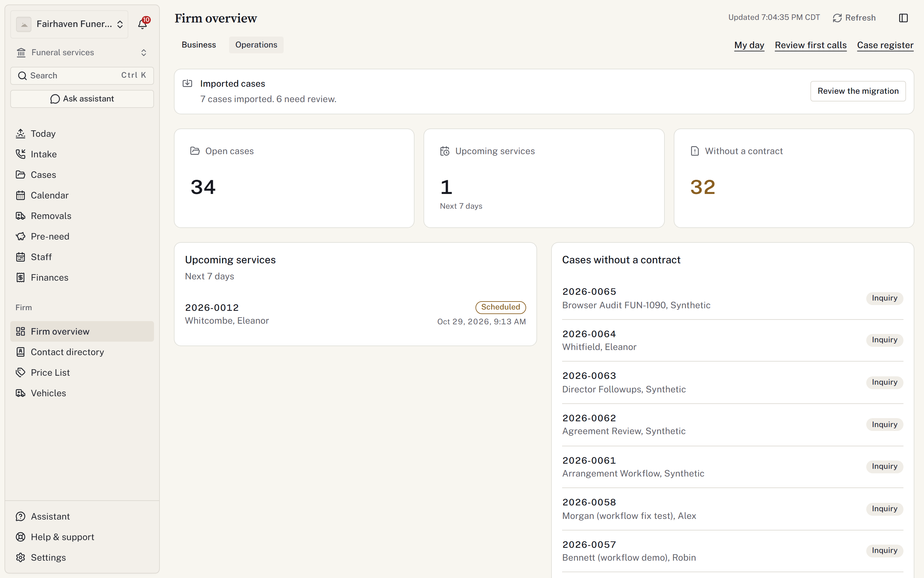Image resolution: width=924 pixels, height=578 pixels.
Task: Open case 2026-0012 Whitcombe, Eleanor
Action: click(x=355, y=314)
